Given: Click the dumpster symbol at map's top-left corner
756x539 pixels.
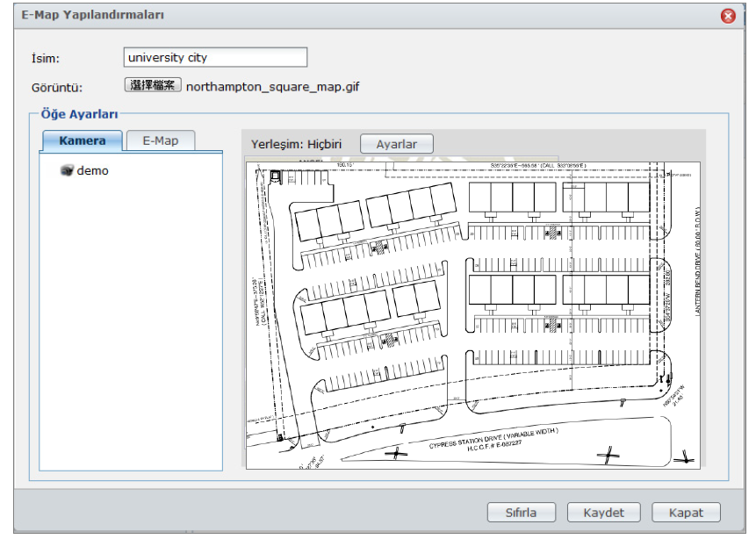Looking at the screenshot, I should click(277, 176).
